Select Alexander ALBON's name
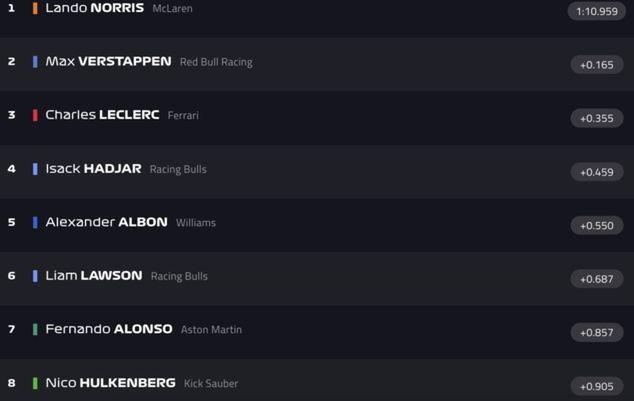The image size is (634, 401). pyautogui.click(x=106, y=222)
